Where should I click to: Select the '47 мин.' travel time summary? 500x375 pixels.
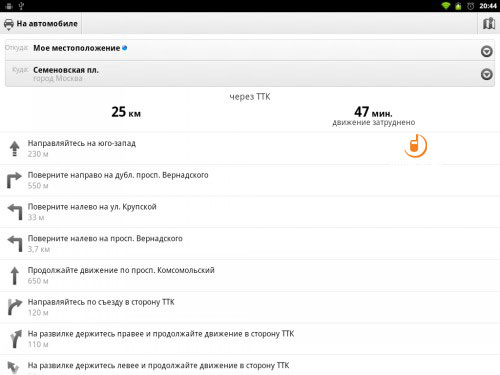[x=373, y=112]
